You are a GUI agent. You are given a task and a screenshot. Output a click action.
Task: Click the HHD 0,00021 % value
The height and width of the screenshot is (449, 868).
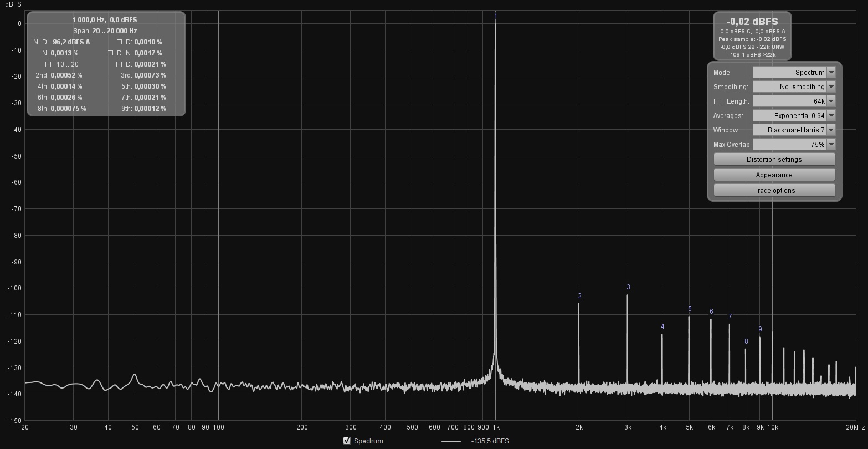[150, 64]
